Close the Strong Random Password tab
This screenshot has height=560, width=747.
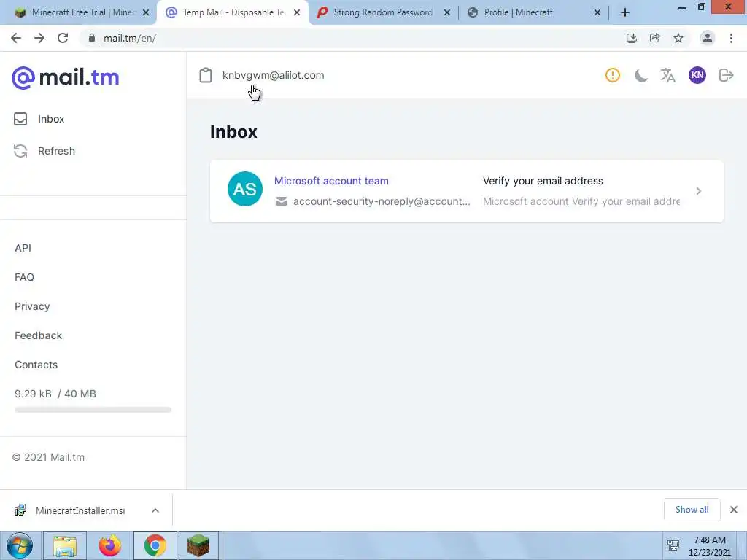tap(447, 12)
